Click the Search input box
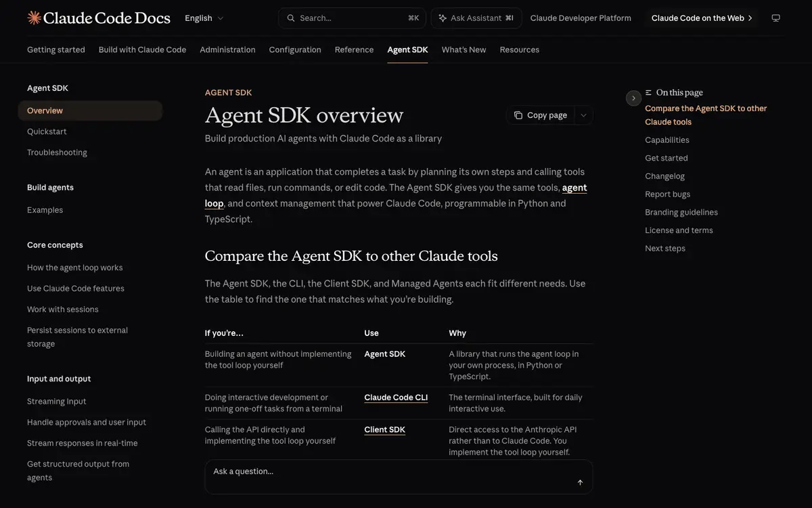The height and width of the screenshot is (508, 812). point(352,18)
